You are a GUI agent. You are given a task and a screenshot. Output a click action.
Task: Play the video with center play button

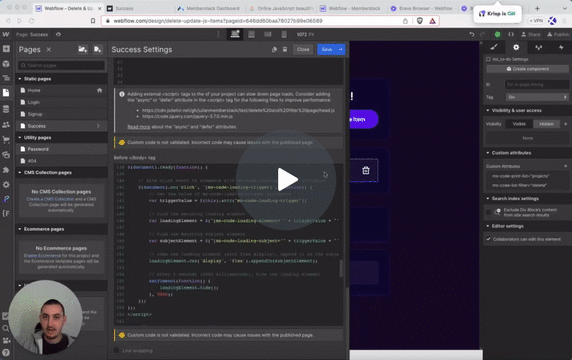[286, 179]
